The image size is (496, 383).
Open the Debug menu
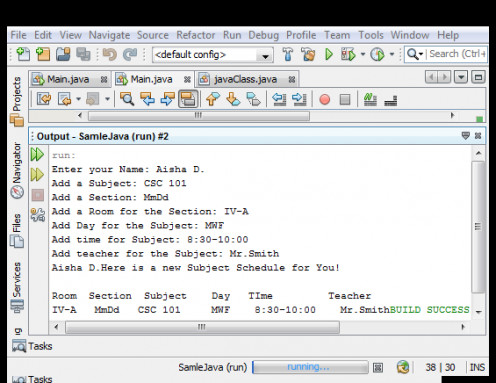pyautogui.click(x=263, y=35)
